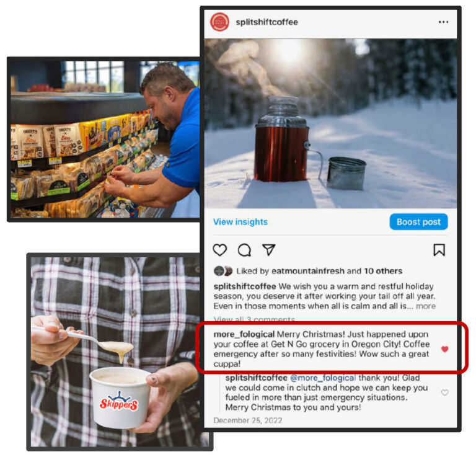Click the @more_fological mention in reply
476x457 pixels.
coord(323,378)
